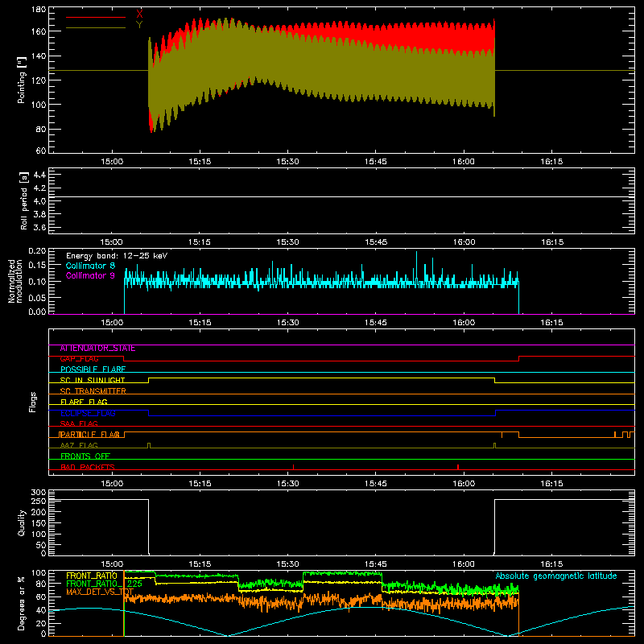Click the orange MAX_DET_VS_TOT legend label
Viewport: 644px width, 644px height.
coord(100,592)
